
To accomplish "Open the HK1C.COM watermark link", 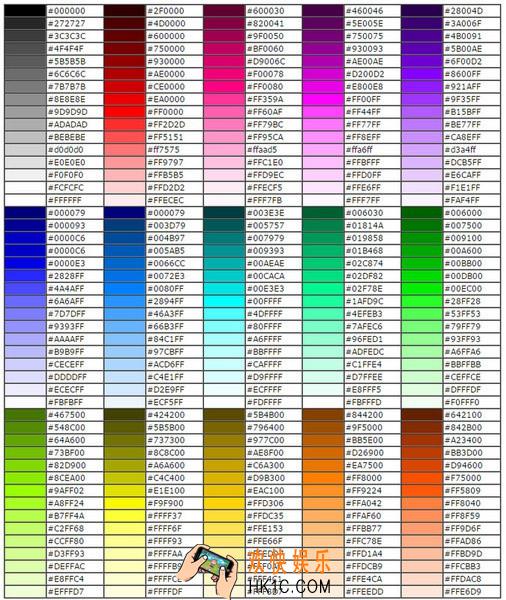I will pyautogui.click(x=289, y=587).
